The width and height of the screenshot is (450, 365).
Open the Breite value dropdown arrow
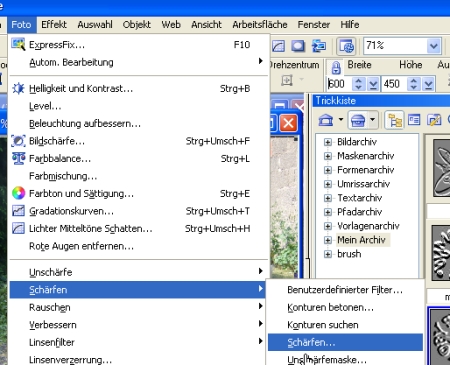pos(373,84)
